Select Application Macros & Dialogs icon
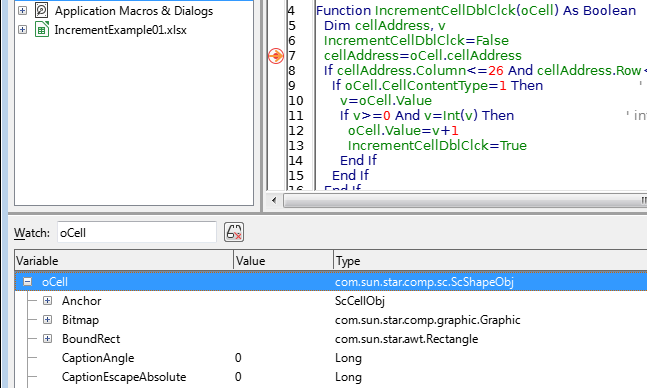The width and height of the screenshot is (647, 388). pyautogui.click(x=42, y=10)
